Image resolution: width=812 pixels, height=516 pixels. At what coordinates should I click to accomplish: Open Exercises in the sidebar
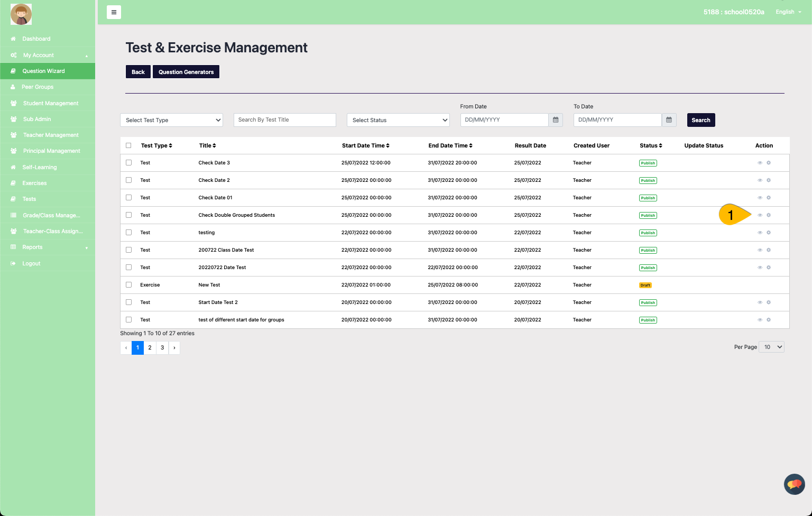click(x=48, y=183)
